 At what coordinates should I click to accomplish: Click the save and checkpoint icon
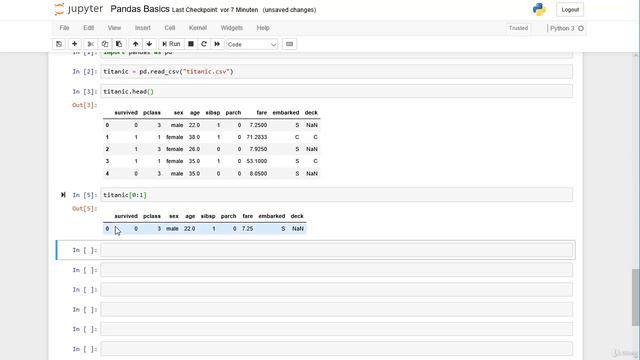[x=59, y=44]
